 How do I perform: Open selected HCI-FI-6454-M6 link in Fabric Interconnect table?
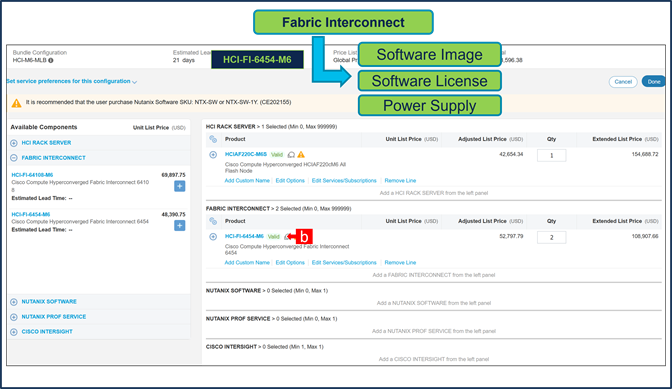pos(244,236)
